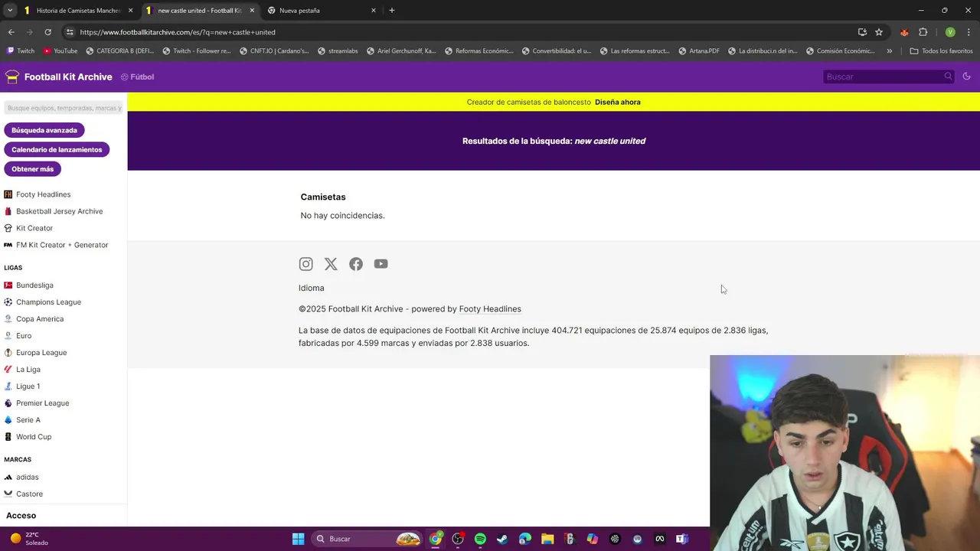Open streamlabs bookmark
Image resolution: width=980 pixels, height=551 pixels.
click(x=337, y=51)
